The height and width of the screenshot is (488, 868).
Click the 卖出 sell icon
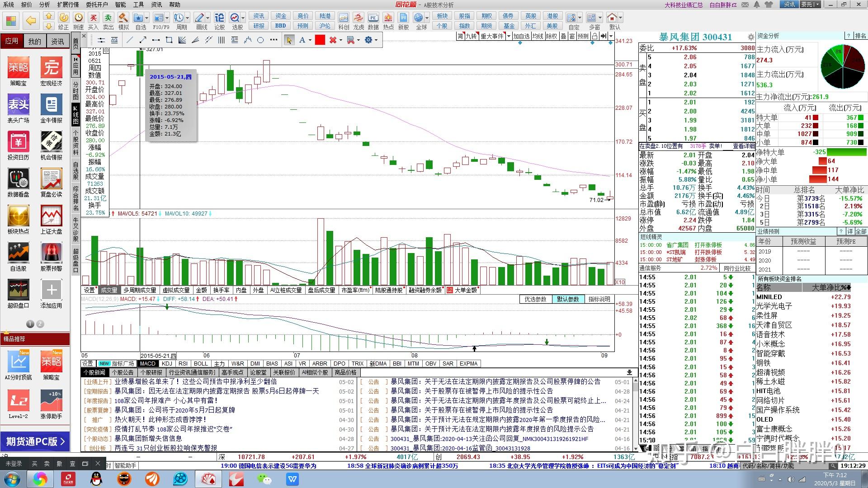point(108,21)
